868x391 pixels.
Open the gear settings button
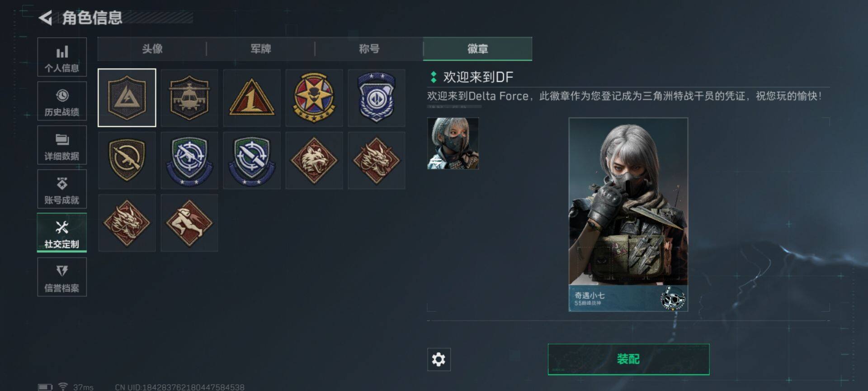pos(439,359)
